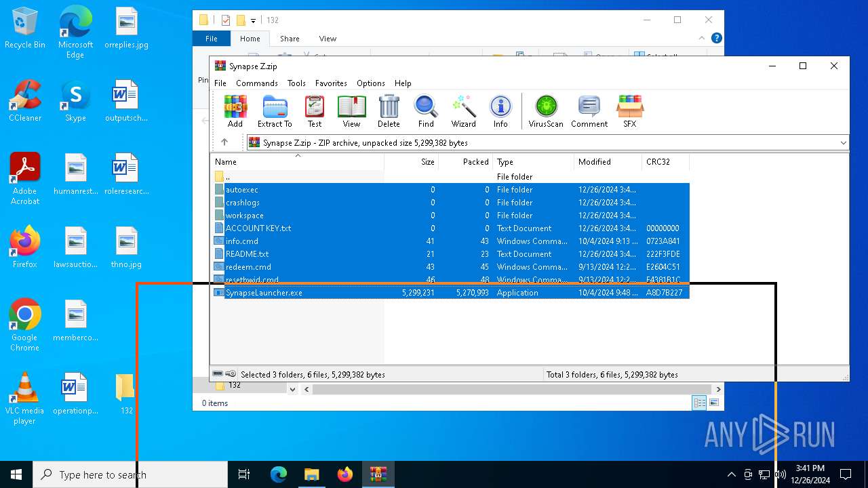Screen dimensions: 868x488
Task: Open Skype desktop shortcut
Action: [75, 101]
